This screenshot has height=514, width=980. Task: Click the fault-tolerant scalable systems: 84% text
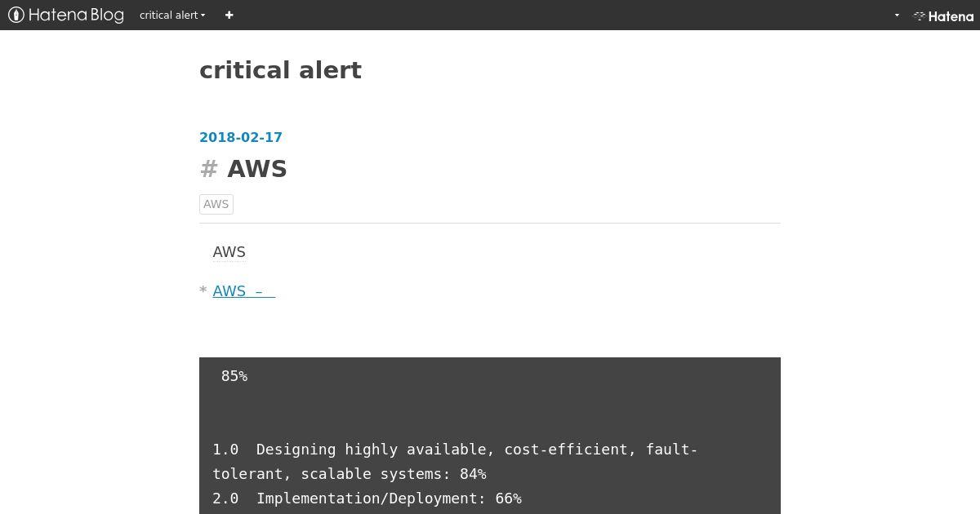click(350, 474)
